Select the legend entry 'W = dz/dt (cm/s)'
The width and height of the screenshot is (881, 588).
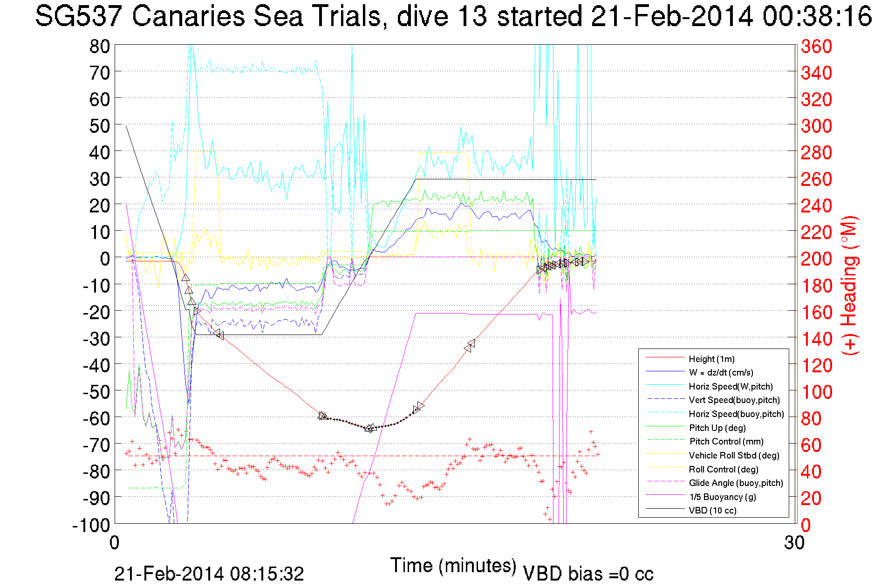click(x=721, y=373)
